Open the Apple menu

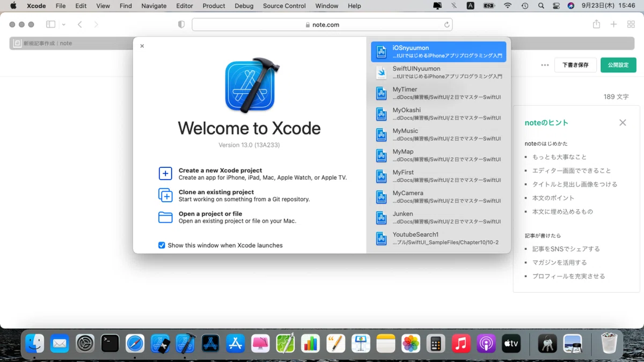pos(13,6)
